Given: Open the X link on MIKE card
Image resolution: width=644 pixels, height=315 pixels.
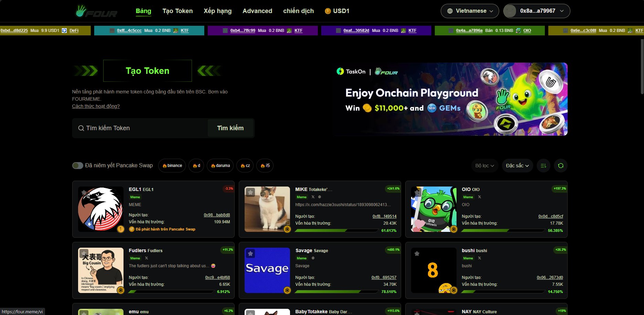Looking at the screenshot, I should (313, 197).
